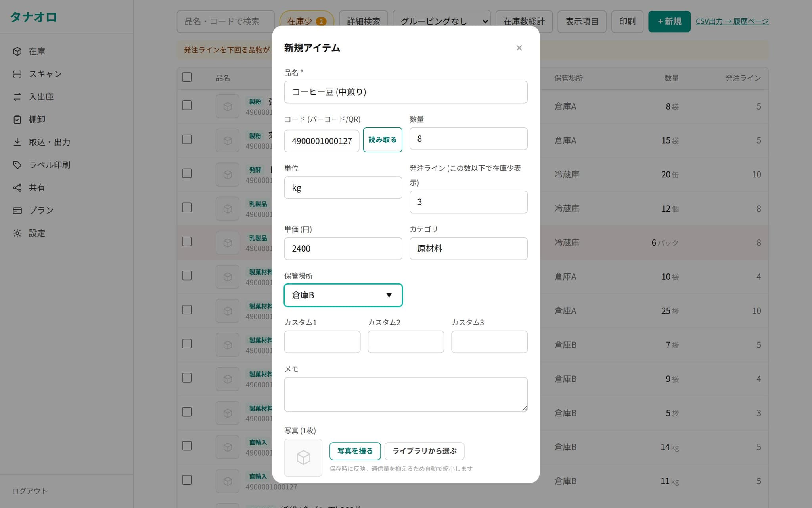Open the CSV出力 → 履歴ページ link
This screenshot has width=812, height=508.
click(x=732, y=21)
